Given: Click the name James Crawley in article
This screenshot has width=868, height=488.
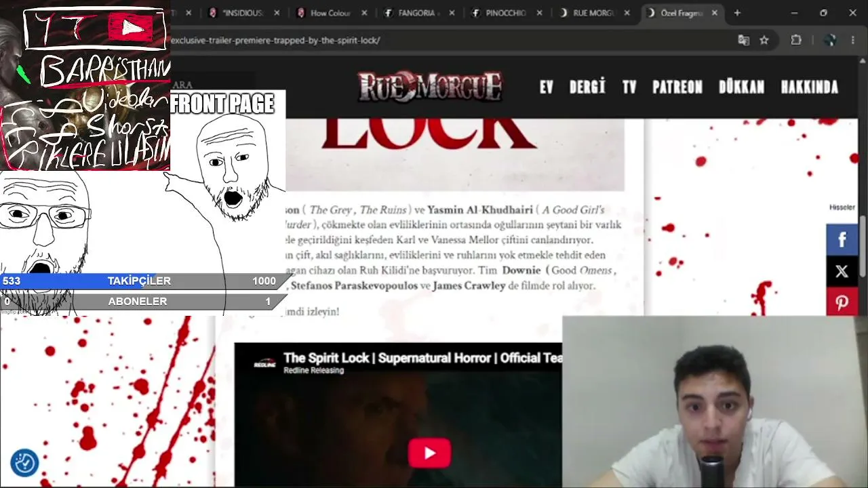Looking at the screenshot, I should [x=469, y=286].
